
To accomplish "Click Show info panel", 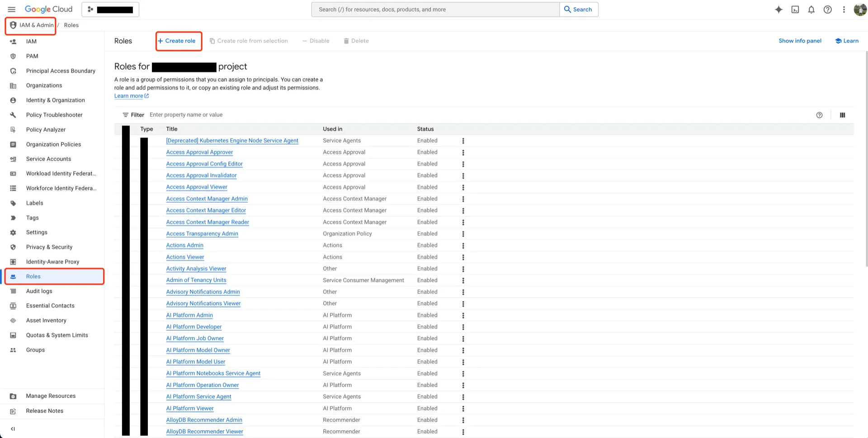I will [800, 41].
